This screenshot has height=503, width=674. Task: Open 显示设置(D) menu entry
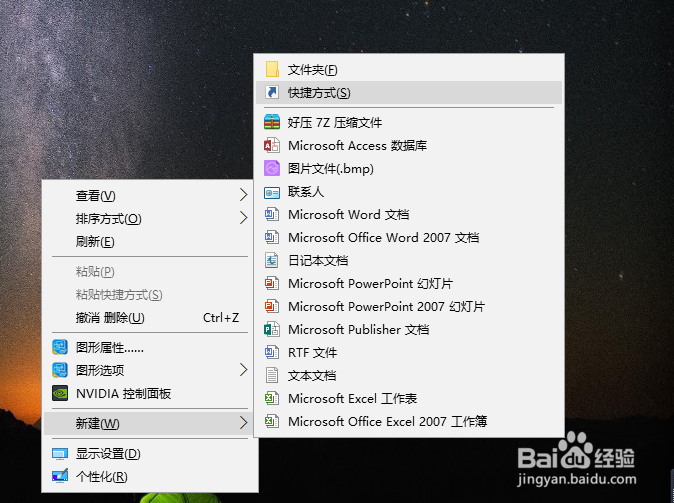(150, 454)
